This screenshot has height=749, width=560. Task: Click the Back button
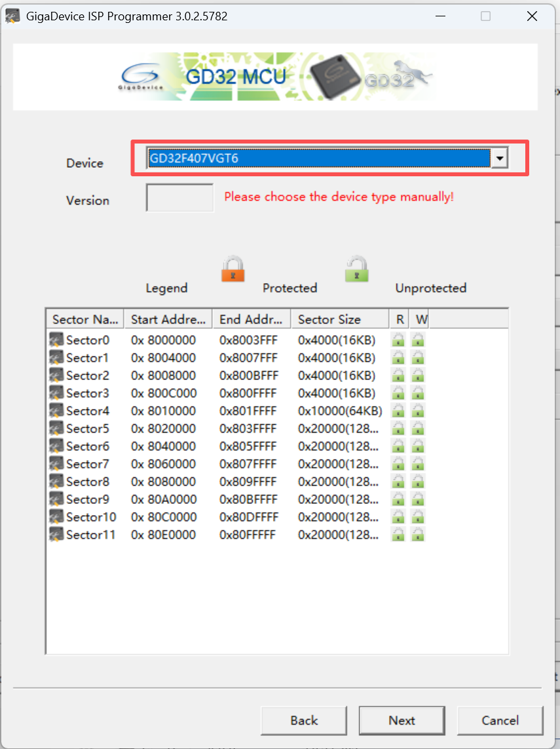pyautogui.click(x=303, y=720)
